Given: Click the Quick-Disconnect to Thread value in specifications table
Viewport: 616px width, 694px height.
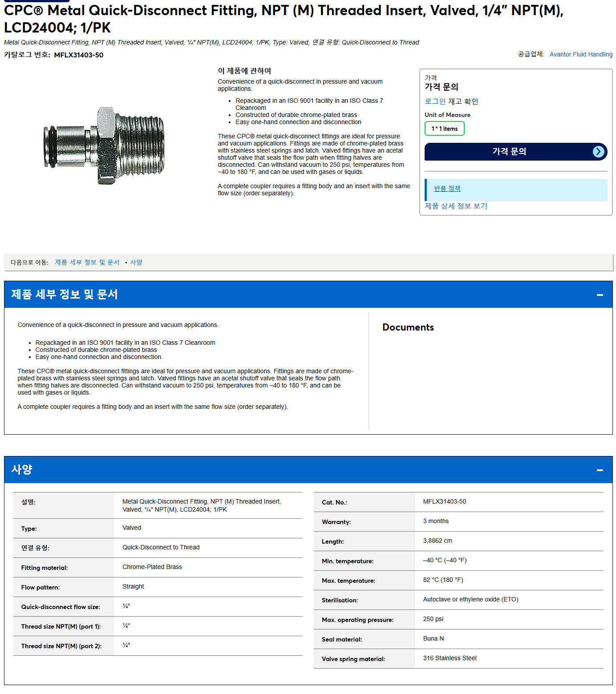Looking at the screenshot, I should (x=161, y=547).
